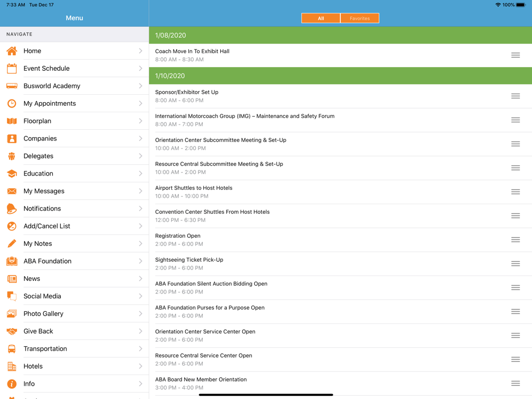Tap reorder handle for Coach Move In To Exhibit Hall
The width and height of the screenshot is (532, 399).
(516, 55)
